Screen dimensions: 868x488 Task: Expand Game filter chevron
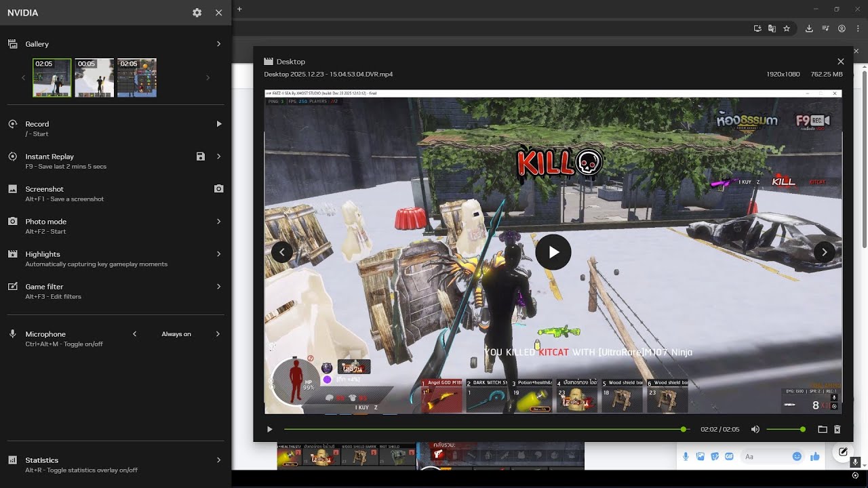click(218, 287)
